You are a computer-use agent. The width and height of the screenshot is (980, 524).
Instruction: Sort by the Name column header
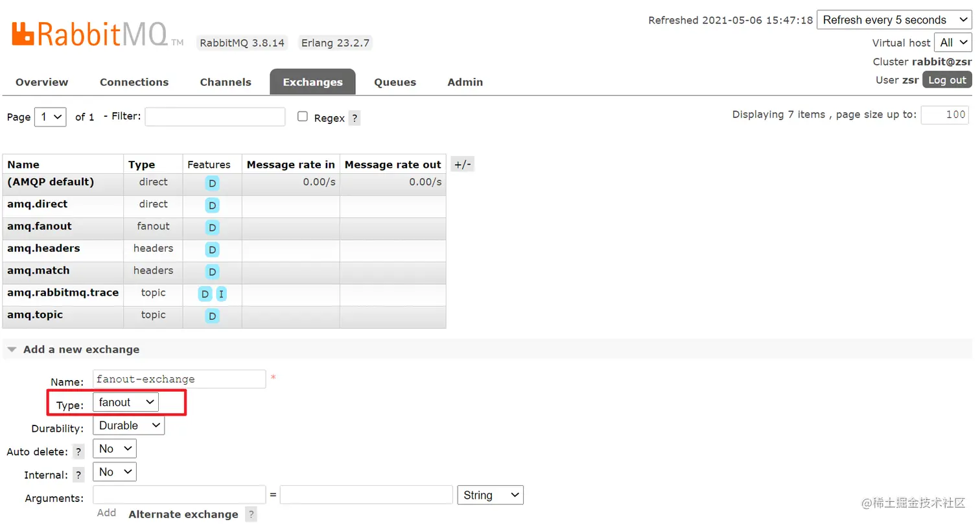[x=23, y=165]
